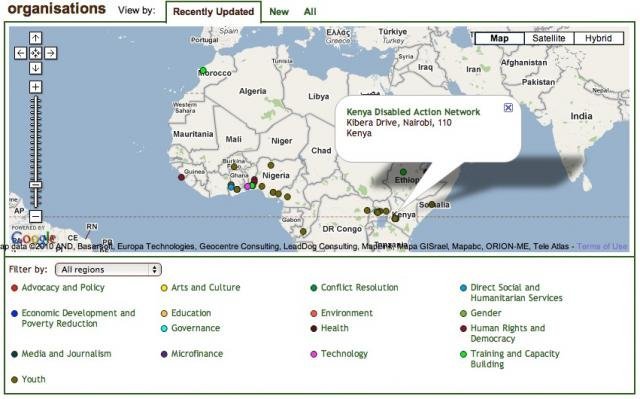Viewport: 640px width, 399px height.
Task: Filter by Training and Capacity Building
Action: coord(515,359)
